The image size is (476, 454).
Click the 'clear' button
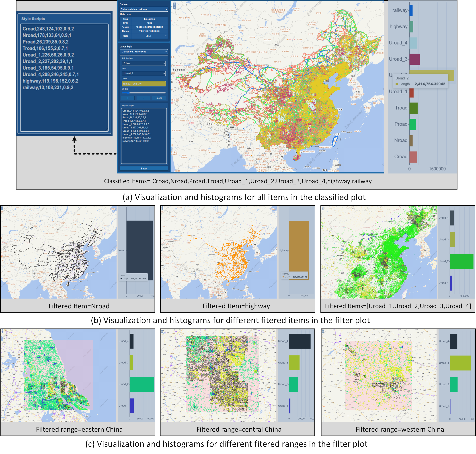159,98
